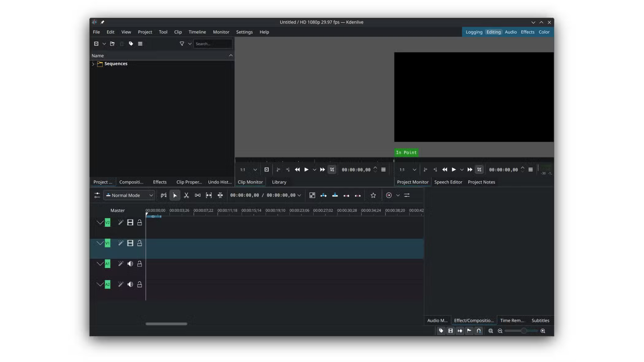Click the mixed clip insertion icon
Screen dimensions: 644x362
click(312, 195)
